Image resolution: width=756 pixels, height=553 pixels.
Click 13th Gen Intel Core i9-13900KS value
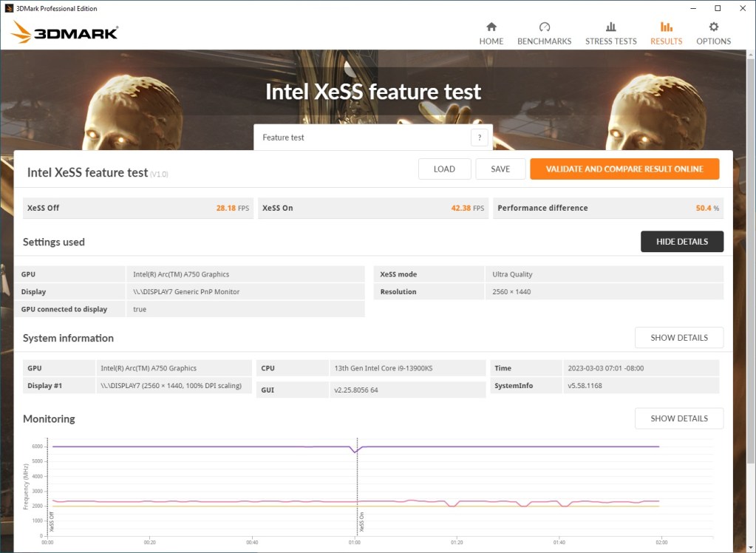384,368
